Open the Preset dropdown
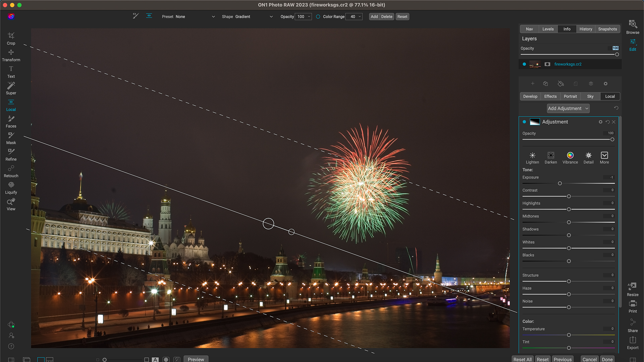This screenshot has width=644, height=362. point(196,16)
